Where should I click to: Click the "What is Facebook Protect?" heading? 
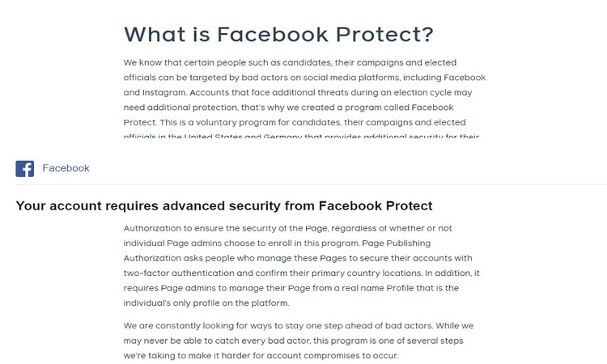[x=278, y=35]
